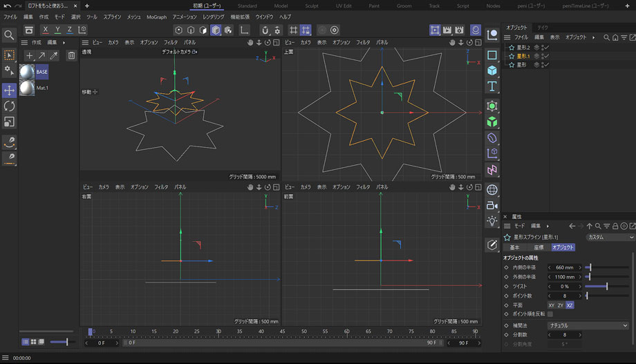The height and width of the screenshot is (364, 636).
Task: Click the eyedropper icon in material manager
Action: pos(54,55)
